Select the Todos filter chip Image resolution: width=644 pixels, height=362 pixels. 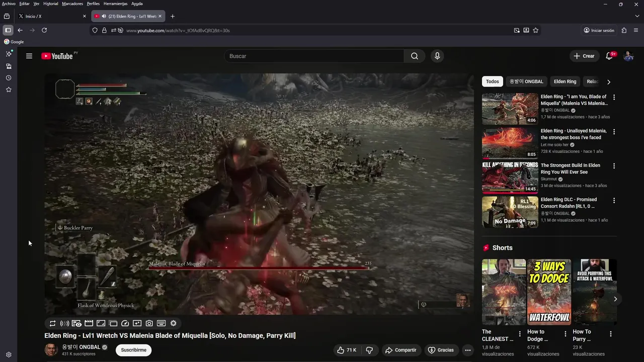point(493,81)
